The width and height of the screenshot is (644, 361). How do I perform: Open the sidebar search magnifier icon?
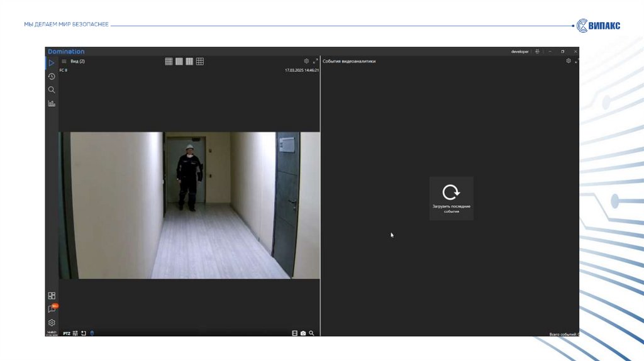tap(52, 89)
